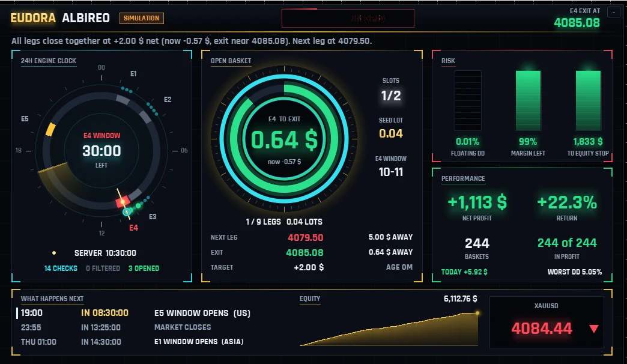Click the SERVER 10:30:00 time readout
The width and height of the screenshot is (627, 364).
[x=105, y=253]
